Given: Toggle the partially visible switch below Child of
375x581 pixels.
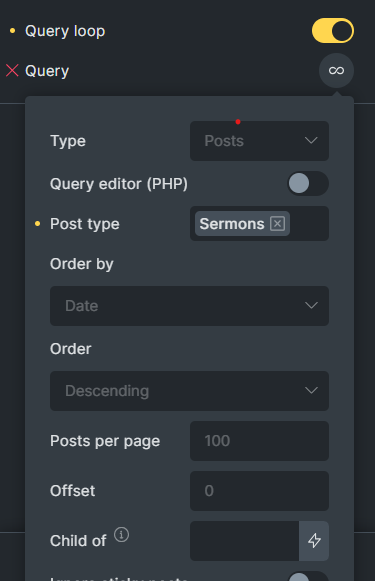Looking at the screenshot, I should tap(308, 577).
